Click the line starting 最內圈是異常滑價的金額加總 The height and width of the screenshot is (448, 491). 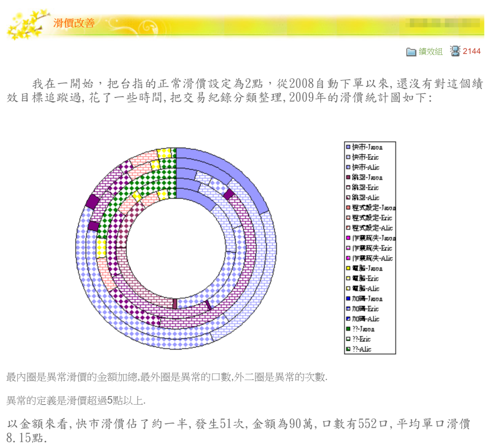[167, 377]
